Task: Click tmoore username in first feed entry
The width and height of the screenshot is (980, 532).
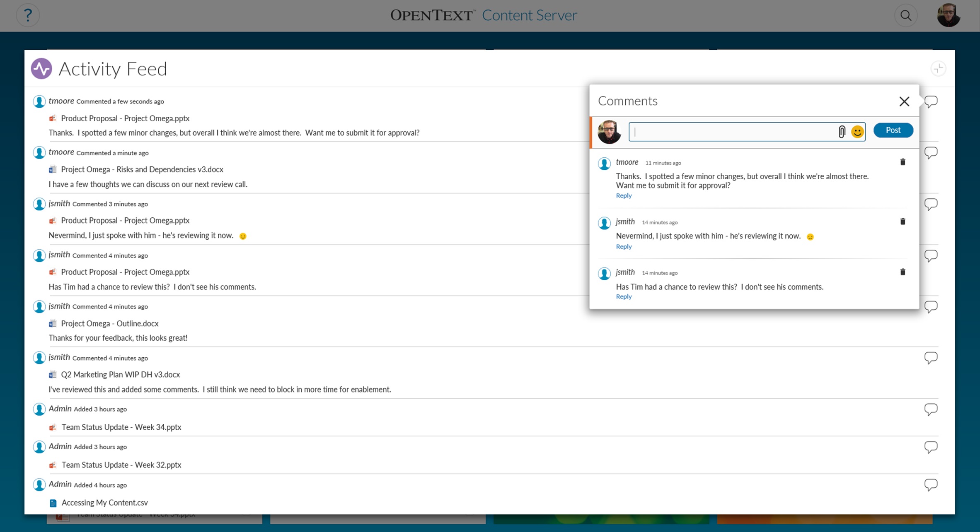Action: point(61,101)
